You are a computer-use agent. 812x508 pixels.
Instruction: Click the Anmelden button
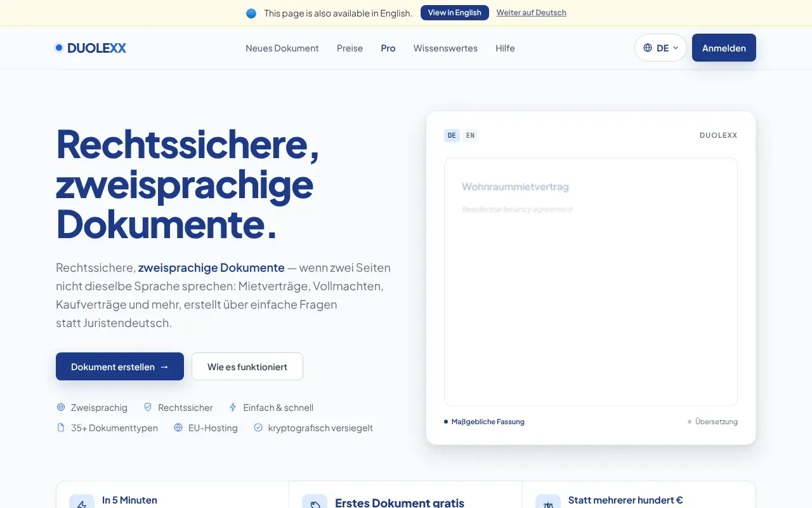(x=724, y=48)
